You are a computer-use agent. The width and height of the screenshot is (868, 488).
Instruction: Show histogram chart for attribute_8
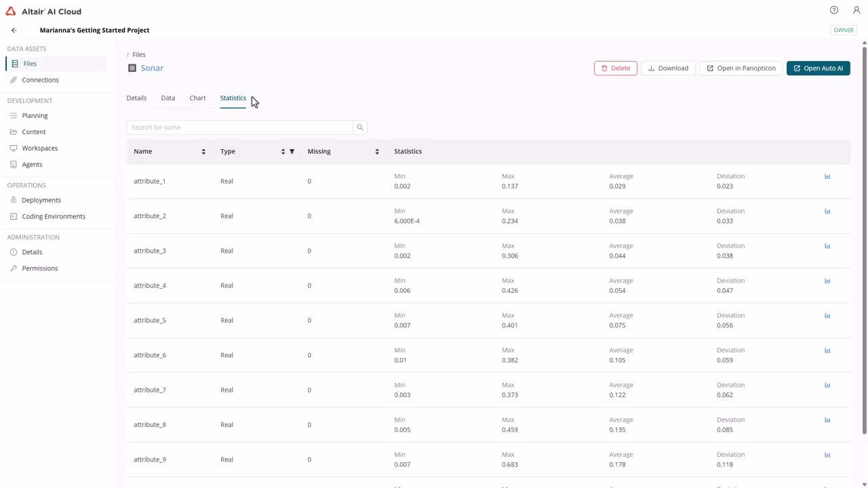point(827,420)
